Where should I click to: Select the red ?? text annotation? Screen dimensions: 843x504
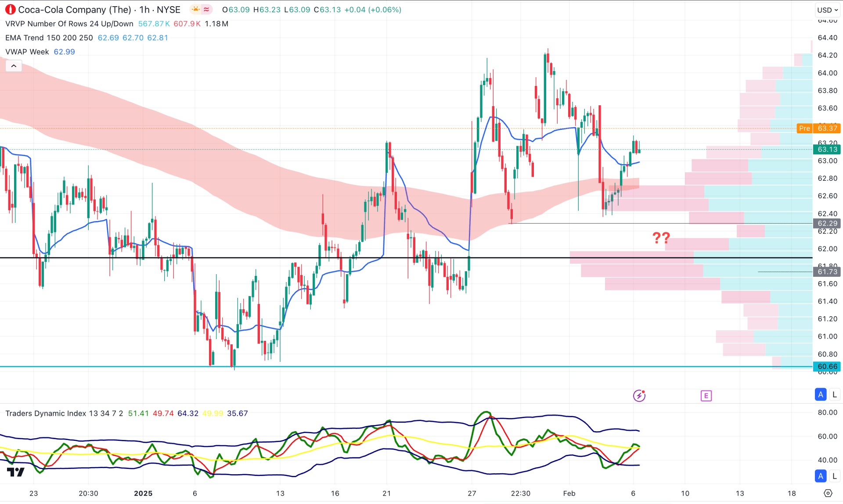click(661, 238)
